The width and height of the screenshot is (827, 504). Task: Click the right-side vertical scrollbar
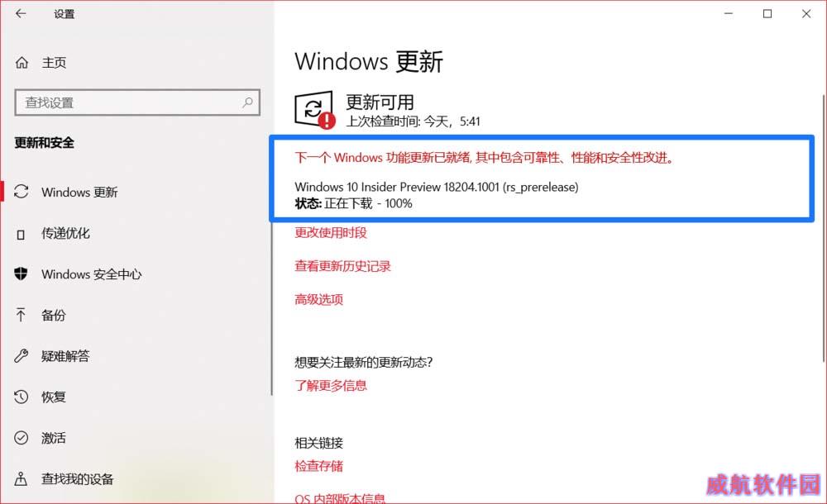click(x=824, y=228)
